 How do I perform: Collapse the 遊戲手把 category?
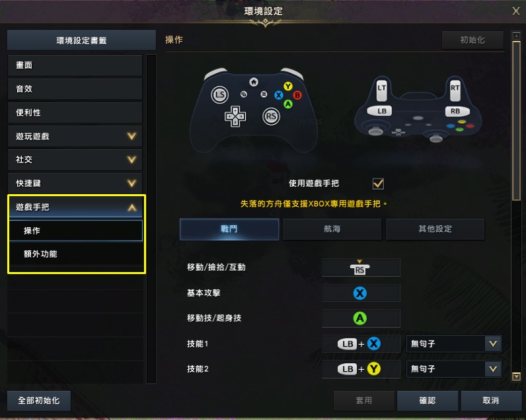pyautogui.click(x=75, y=207)
